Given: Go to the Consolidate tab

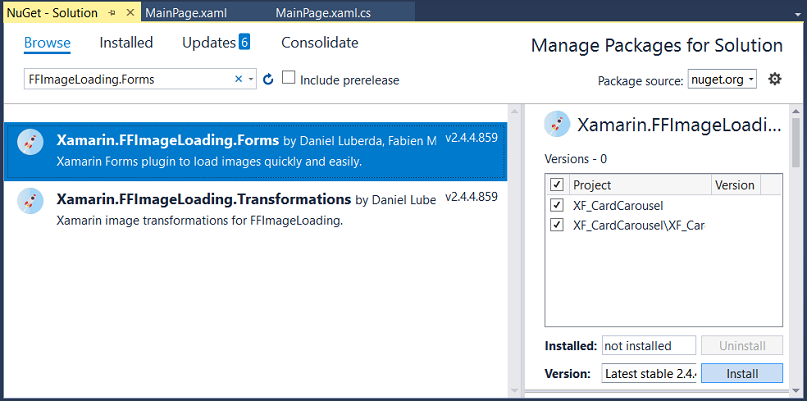Looking at the screenshot, I should pyautogui.click(x=319, y=43).
